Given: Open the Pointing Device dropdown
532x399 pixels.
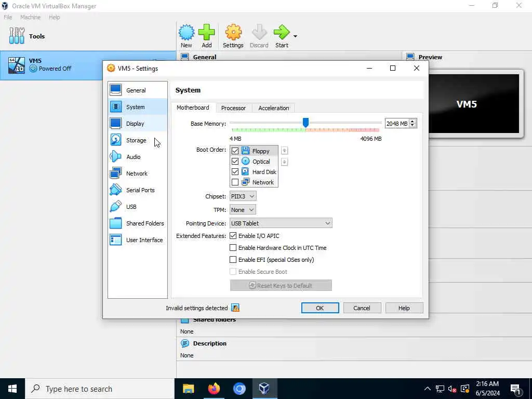Looking at the screenshot, I should tap(281, 223).
